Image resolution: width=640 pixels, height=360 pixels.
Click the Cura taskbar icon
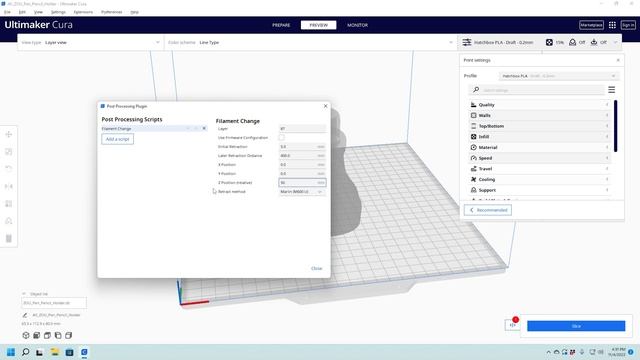tap(84, 352)
